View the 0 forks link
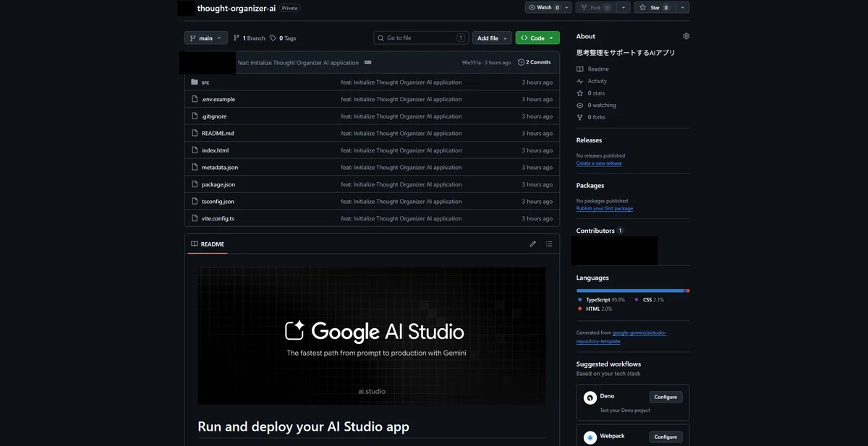 click(x=591, y=118)
